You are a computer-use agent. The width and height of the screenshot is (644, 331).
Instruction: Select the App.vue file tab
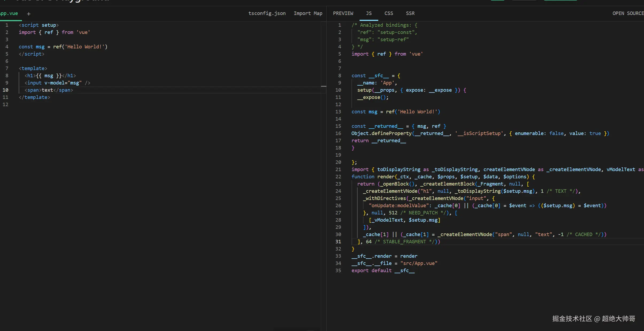tap(9, 13)
